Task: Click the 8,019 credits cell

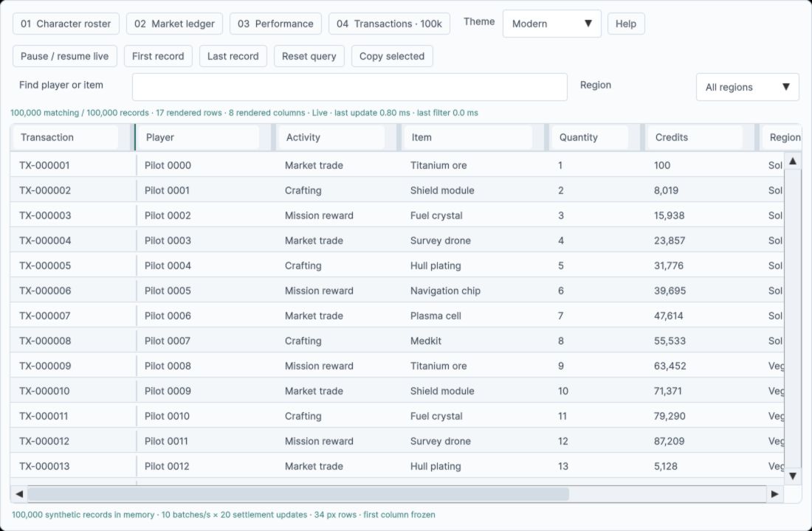Action: click(x=703, y=190)
